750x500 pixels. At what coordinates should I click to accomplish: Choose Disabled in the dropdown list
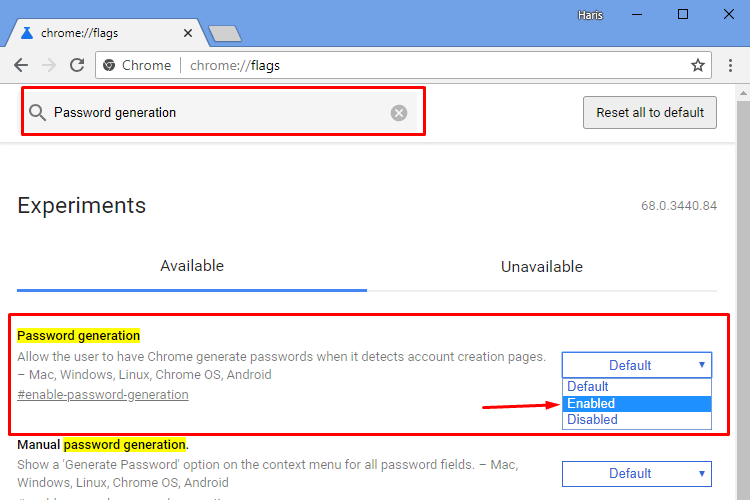[637, 420]
